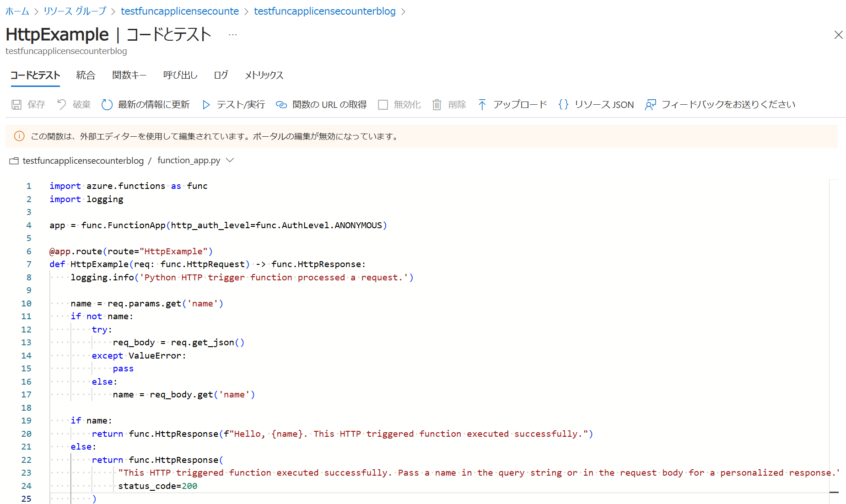Click the テスト/実行 button label
The height and width of the screenshot is (504, 846).
point(241,105)
